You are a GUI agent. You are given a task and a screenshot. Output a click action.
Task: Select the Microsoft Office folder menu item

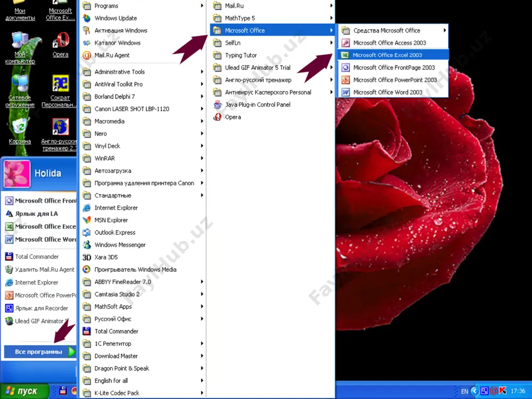coord(272,30)
